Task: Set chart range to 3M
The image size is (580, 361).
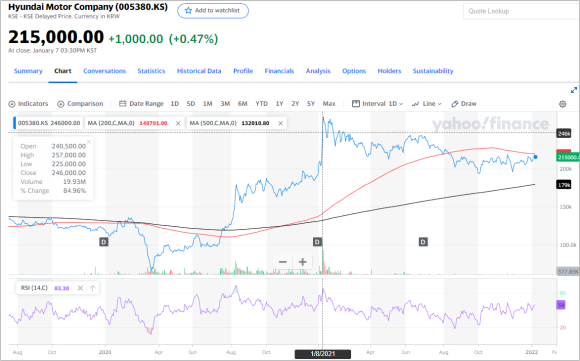Action: pos(225,104)
